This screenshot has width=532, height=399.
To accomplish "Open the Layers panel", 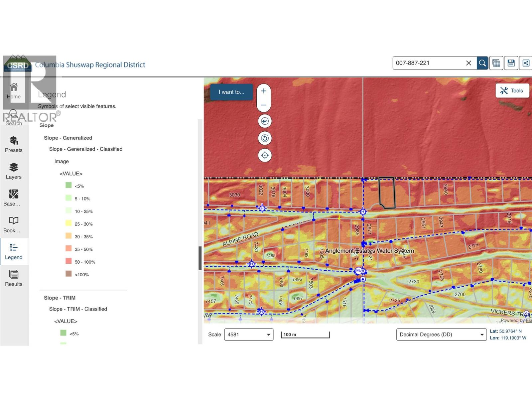I will [14, 172].
